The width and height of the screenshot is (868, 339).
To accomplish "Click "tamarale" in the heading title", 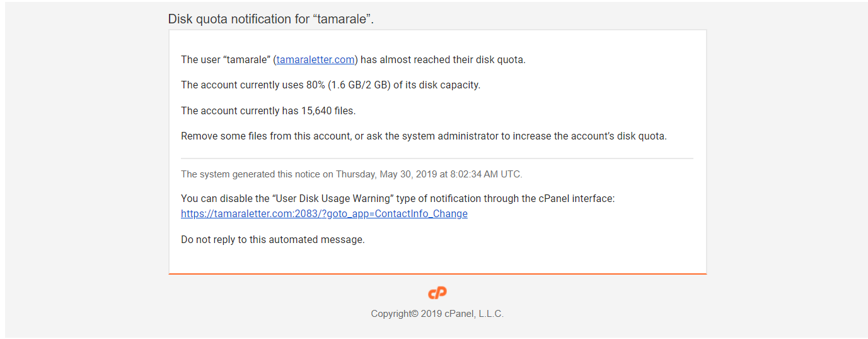I will click(342, 19).
